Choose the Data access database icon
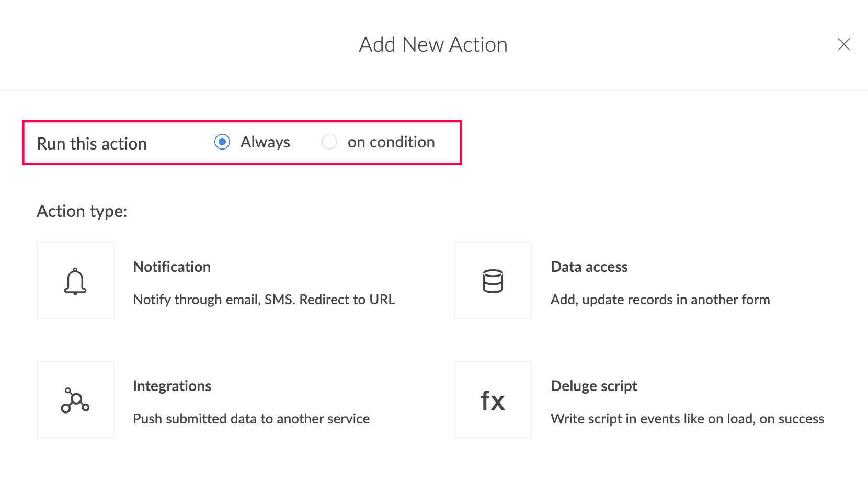This screenshot has width=868, height=482. pyautogui.click(x=493, y=281)
